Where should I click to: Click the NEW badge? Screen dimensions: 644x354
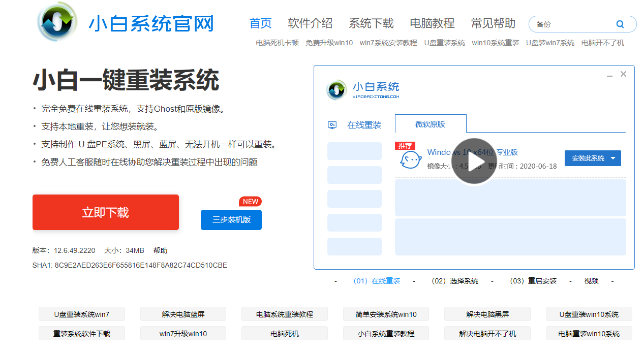[250, 202]
